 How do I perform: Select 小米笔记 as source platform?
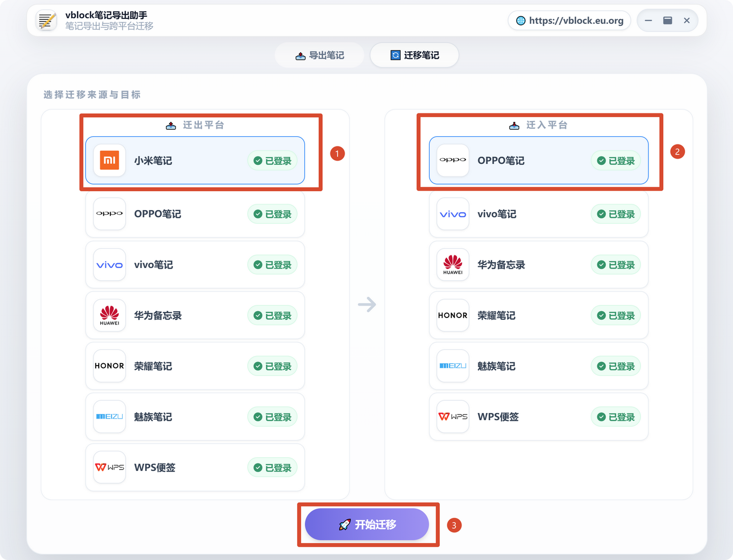pyautogui.click(x=195, y=160)
